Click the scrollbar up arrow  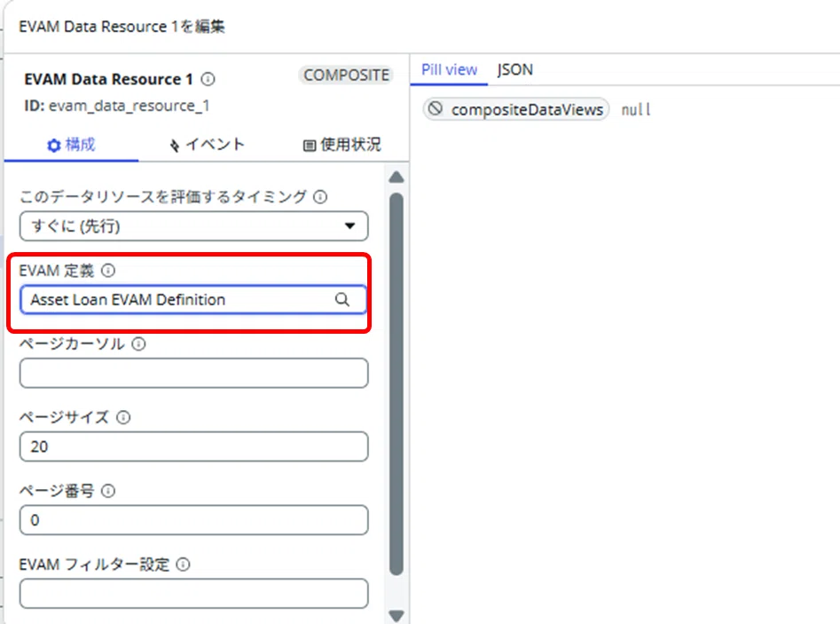[396, 177]
